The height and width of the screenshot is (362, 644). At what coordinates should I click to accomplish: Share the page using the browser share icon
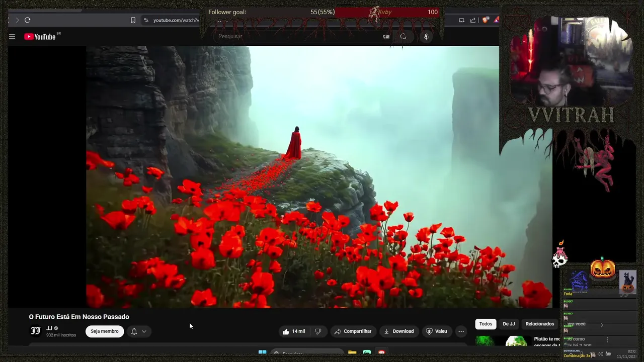pyautogui.click(x=473, y=20)
